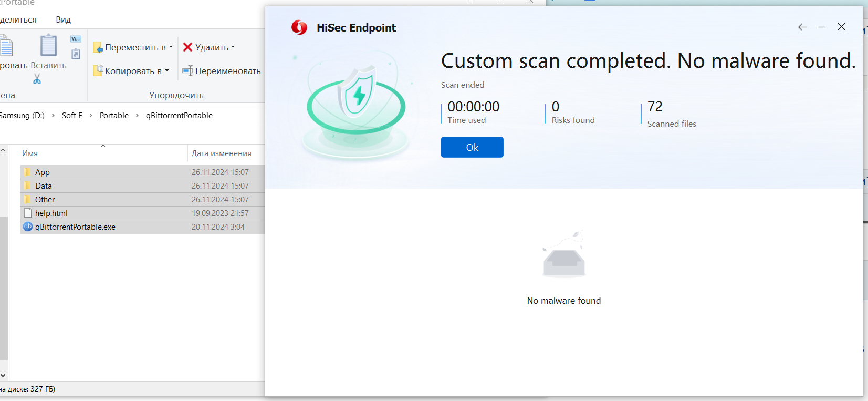Click the qBittorrentPortable.exe application icon
Image resolution: width=868 pixels, height=401 pixels.
coord(28,227)
